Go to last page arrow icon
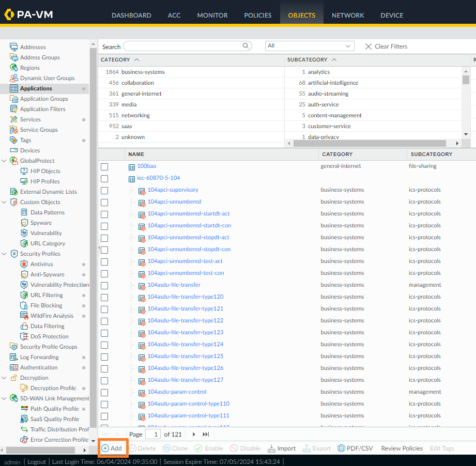The width and height of the screenshot is (476, 466). pyautogui.click(x=206, y=434)
